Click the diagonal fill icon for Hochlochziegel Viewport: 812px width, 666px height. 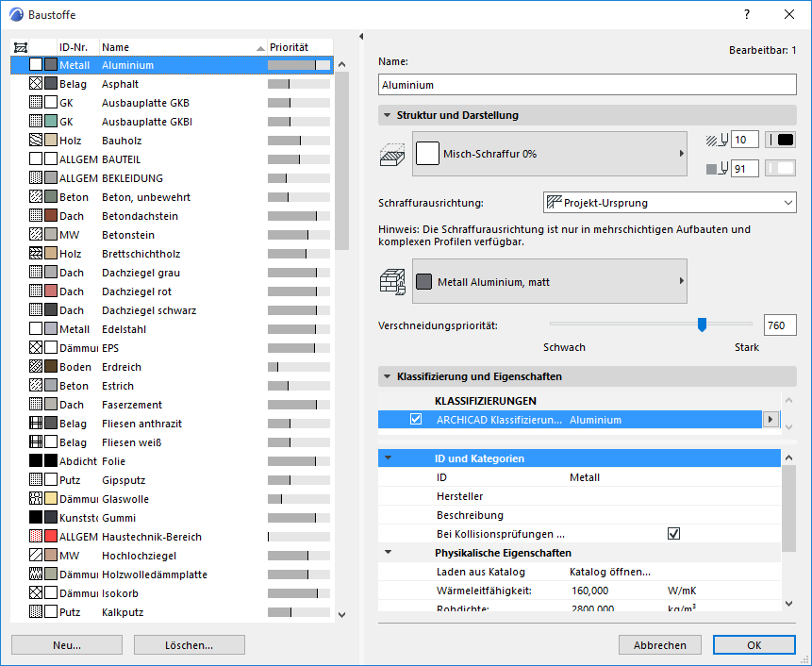tap(36, 556)
